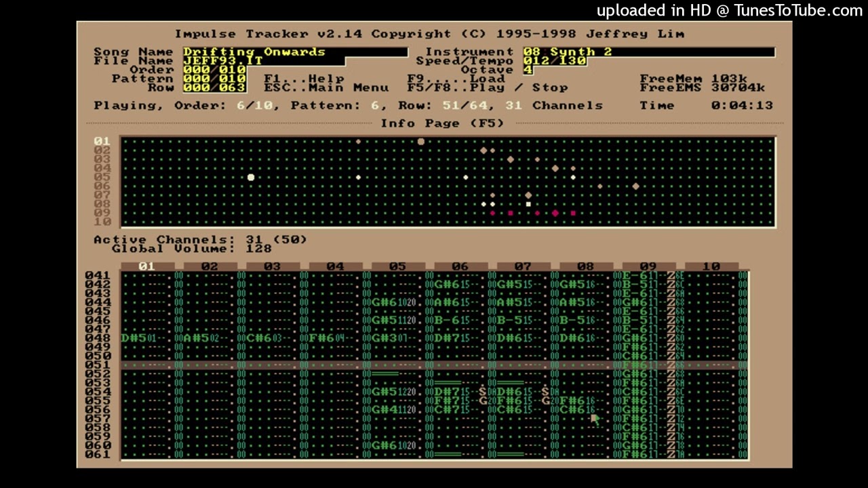Click note D#6 in channel 08 row 048
Image resolution: width=868 pixels, height=488 pixels.
click(572, 338)
